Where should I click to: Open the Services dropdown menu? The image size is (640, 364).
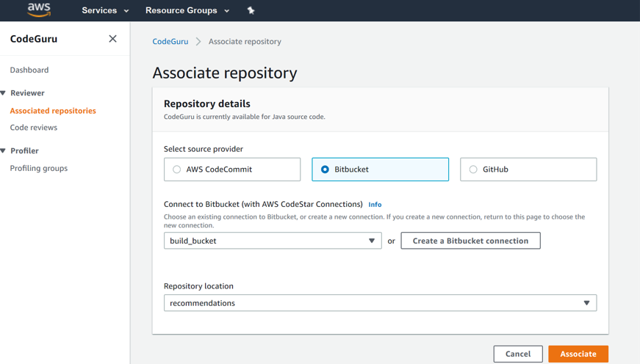tap(105, 10)
